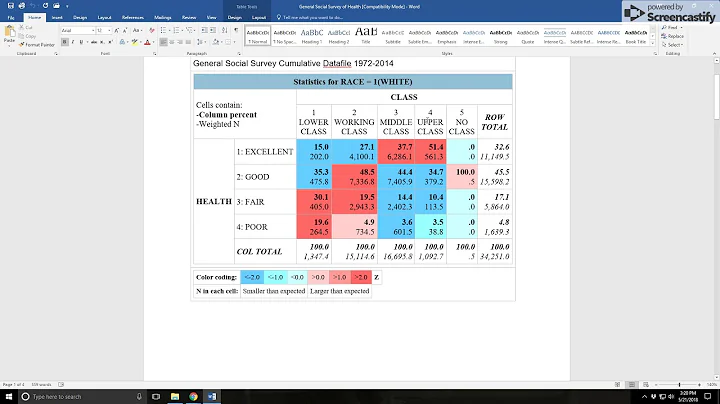720x404 pixels.
Task: Click the Windows Start button
Action: click(x=8, y=396)
